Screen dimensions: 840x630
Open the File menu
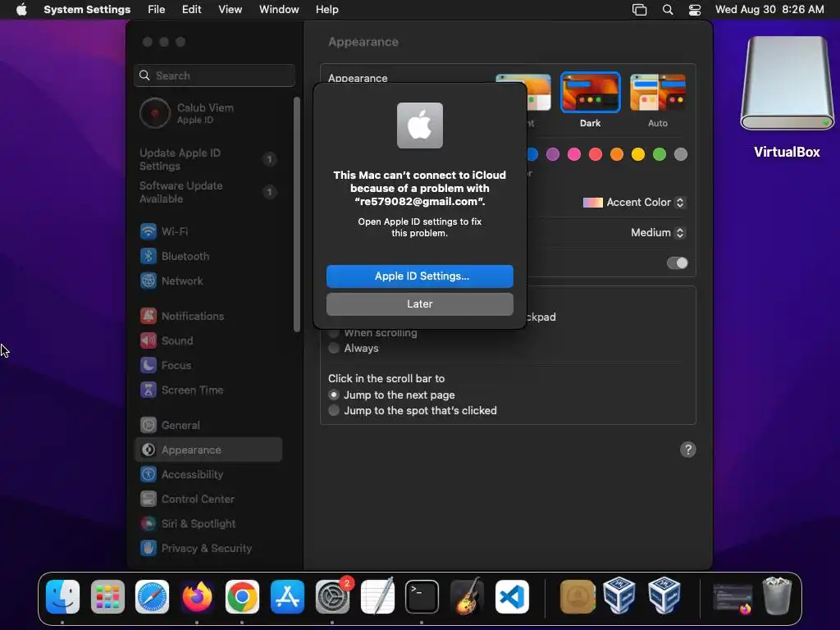pos(157,10)
